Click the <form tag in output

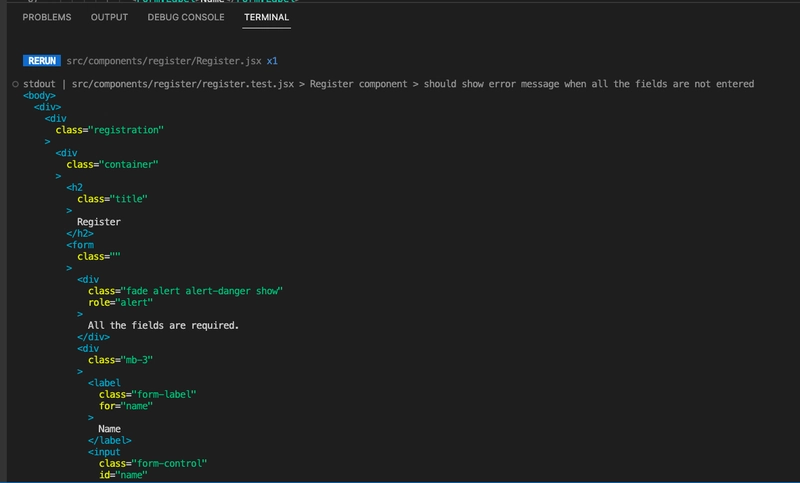pos(80,245)
